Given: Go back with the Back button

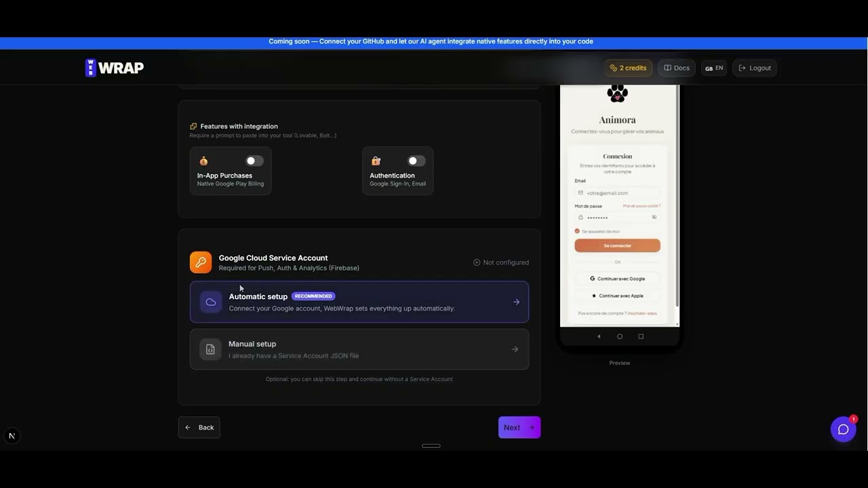Looking at the screenshot, I should tap(199, 428).
